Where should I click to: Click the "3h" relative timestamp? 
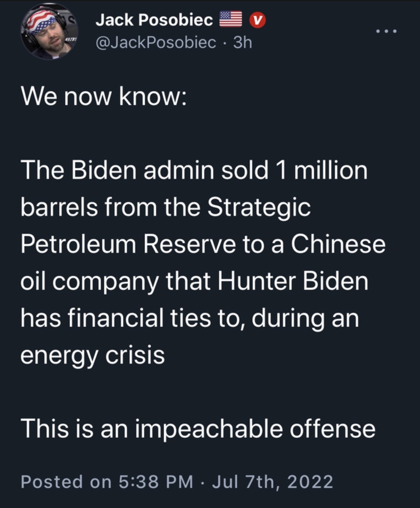243,42
